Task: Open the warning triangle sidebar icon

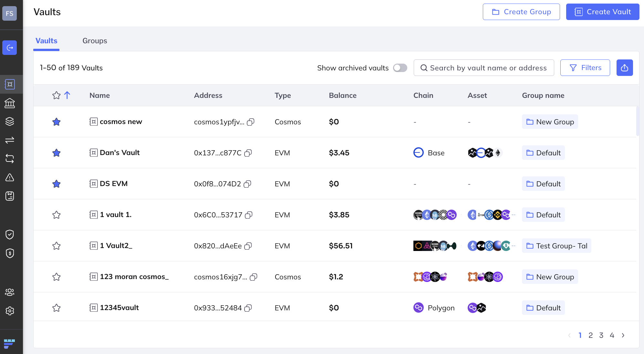Action: click(10, 177)
